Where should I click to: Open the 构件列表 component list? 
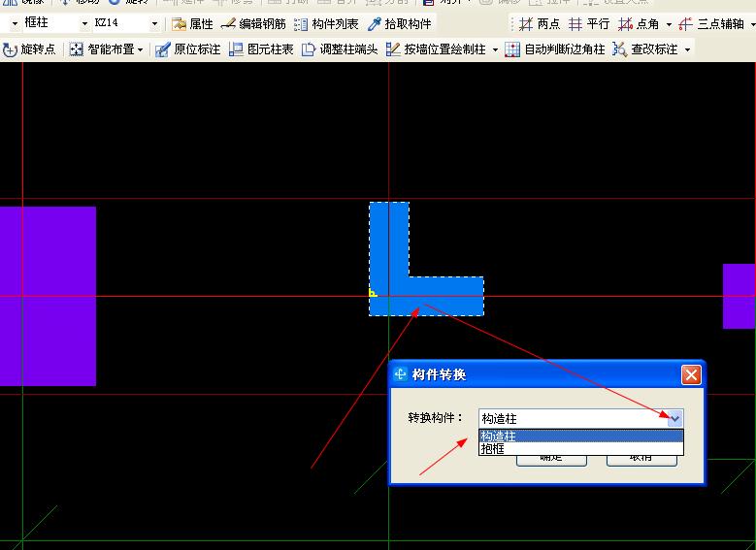point(326,23)
